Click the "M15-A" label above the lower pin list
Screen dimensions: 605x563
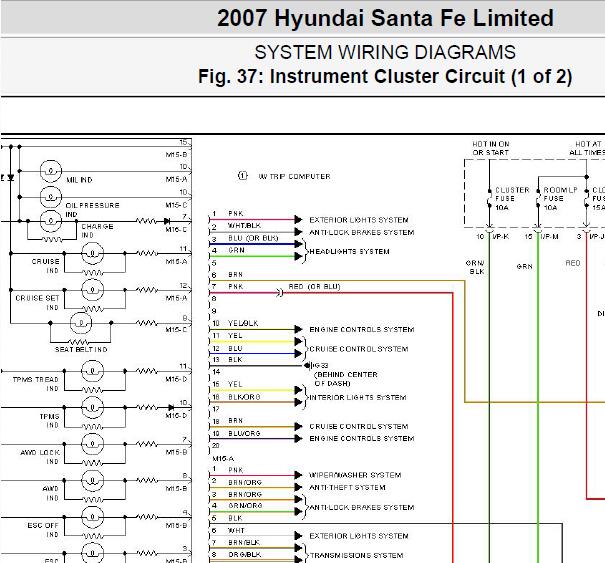223,458
